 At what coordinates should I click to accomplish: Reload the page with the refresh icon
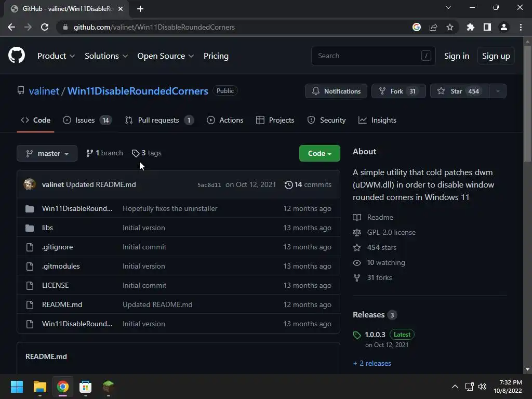(x=45, y=27)
